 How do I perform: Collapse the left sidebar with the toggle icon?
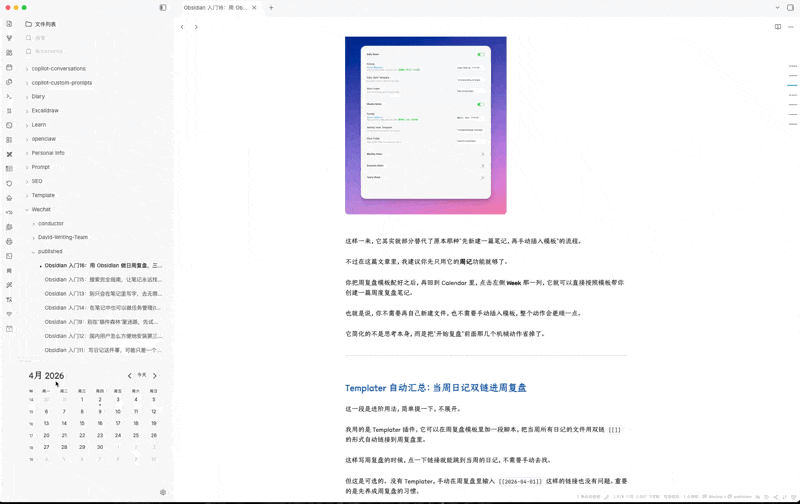point(163,8)
